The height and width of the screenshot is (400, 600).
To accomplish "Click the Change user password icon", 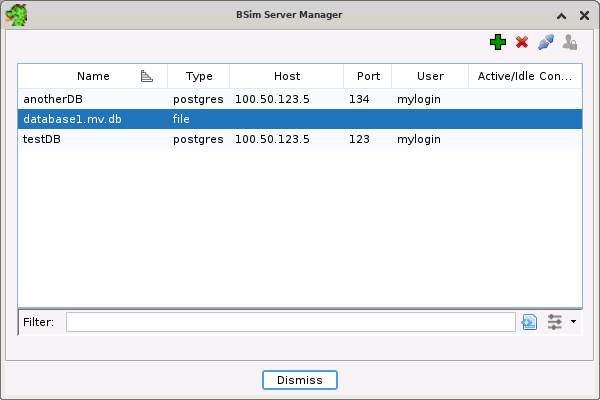I will click(569, 42).
